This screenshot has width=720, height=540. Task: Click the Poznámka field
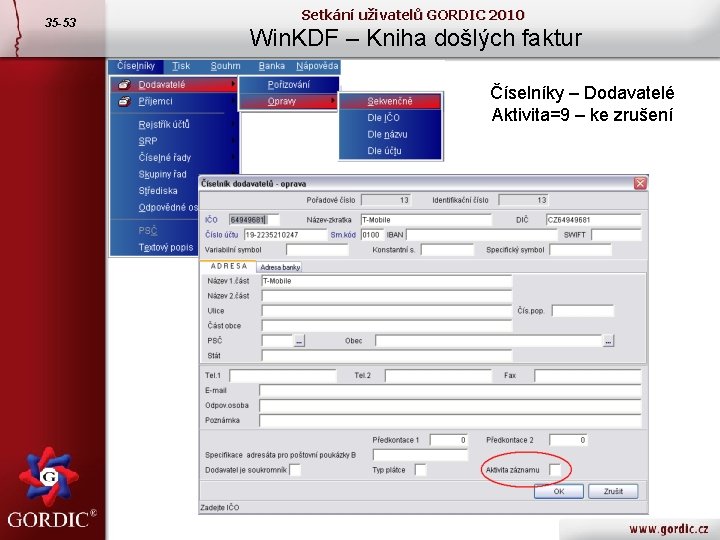(x=450, y=421)
